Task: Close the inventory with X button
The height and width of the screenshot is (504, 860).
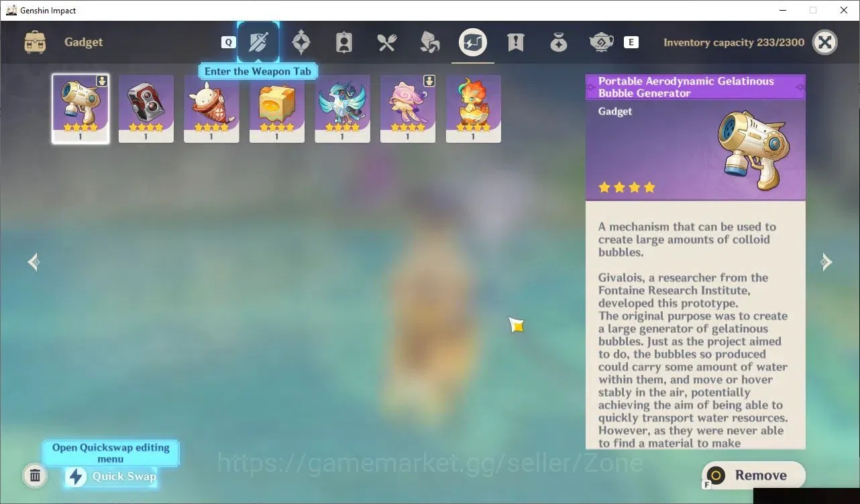Action: coord(825,42)
